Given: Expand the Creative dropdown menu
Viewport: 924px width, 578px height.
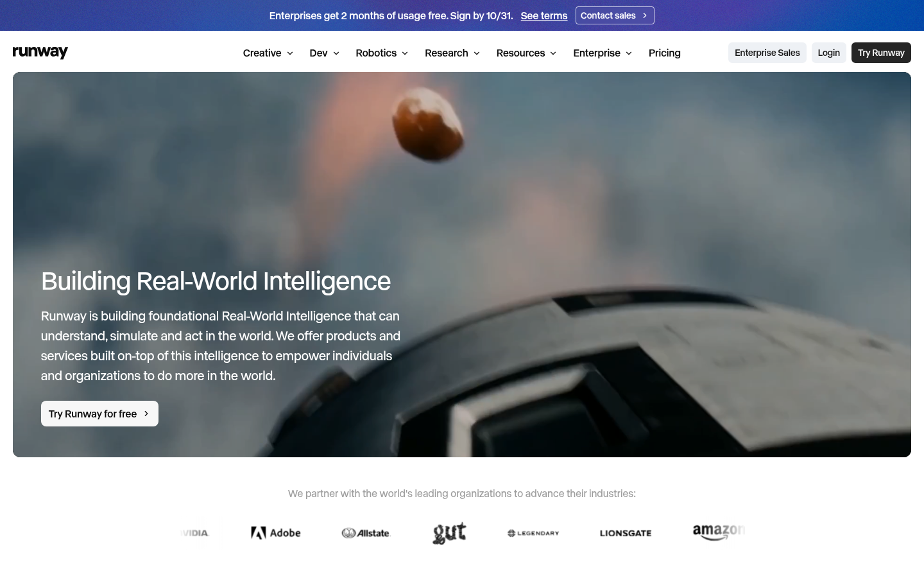Looking at the screenshot, I should [268, 53].
